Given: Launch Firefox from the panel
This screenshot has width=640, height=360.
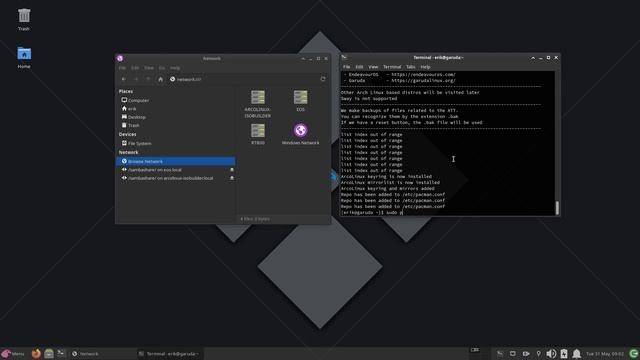Looking at the screenshot, I should coord(36,353).
